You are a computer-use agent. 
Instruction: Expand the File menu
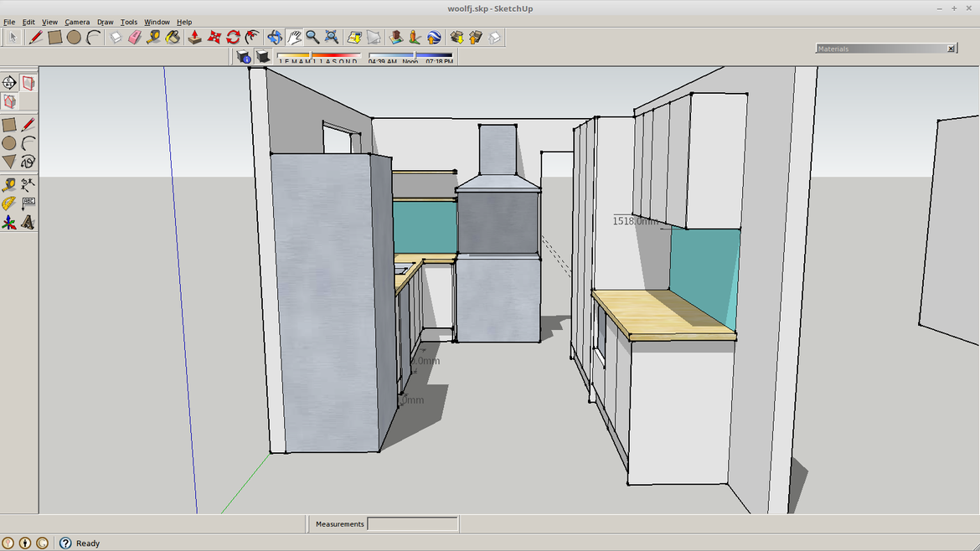coord(8,22)
